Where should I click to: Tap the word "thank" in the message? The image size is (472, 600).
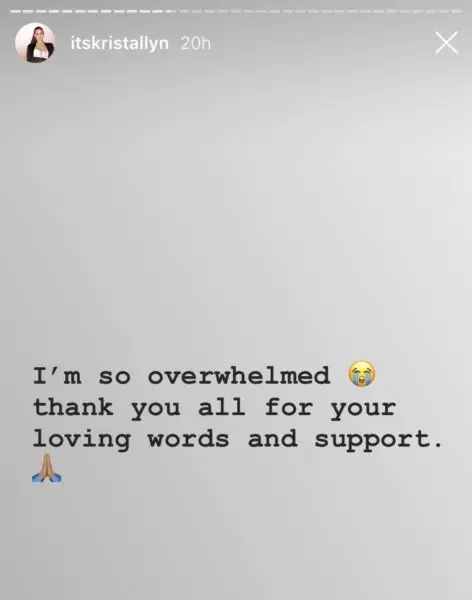click(x=73, y=407)
